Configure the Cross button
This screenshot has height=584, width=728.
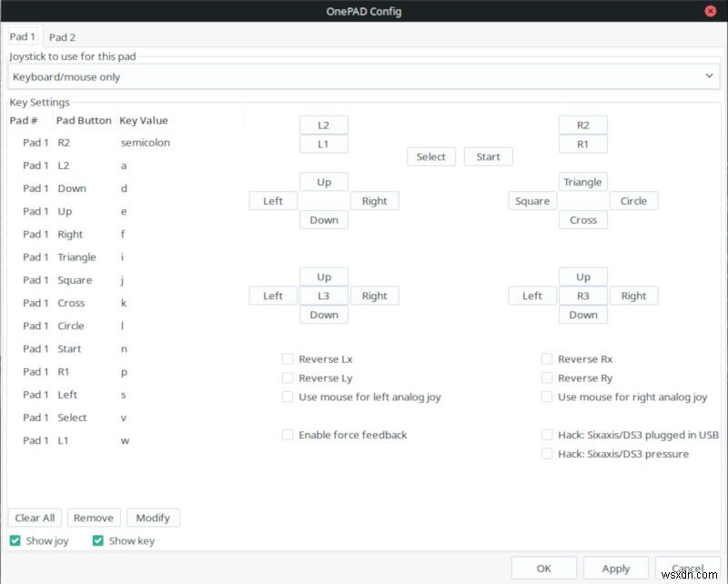point(582,220)
